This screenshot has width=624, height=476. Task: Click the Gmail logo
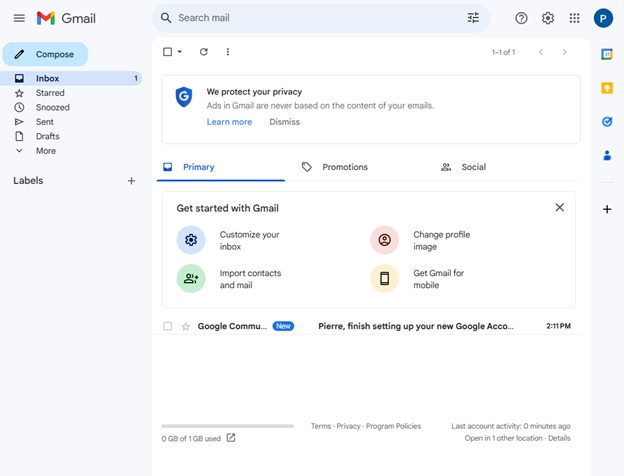pyautogui.click(x=66, y=18)
